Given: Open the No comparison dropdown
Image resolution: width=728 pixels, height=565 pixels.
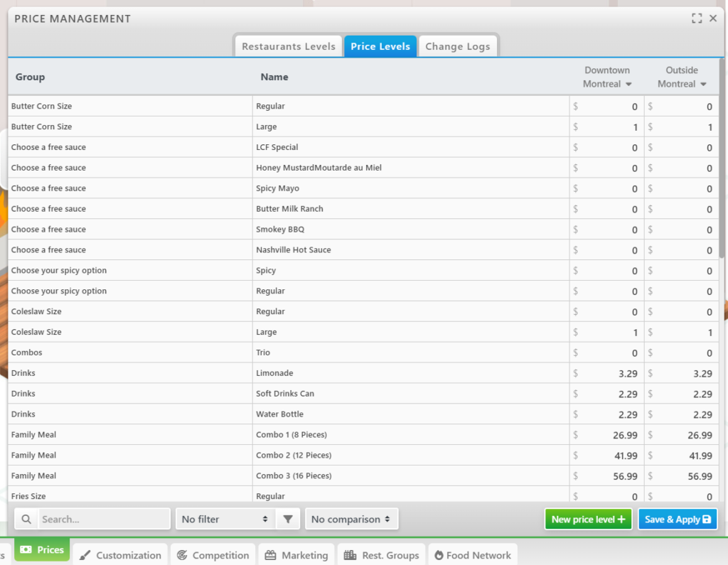Looking at the screenshot, I should tap(351, 520).
